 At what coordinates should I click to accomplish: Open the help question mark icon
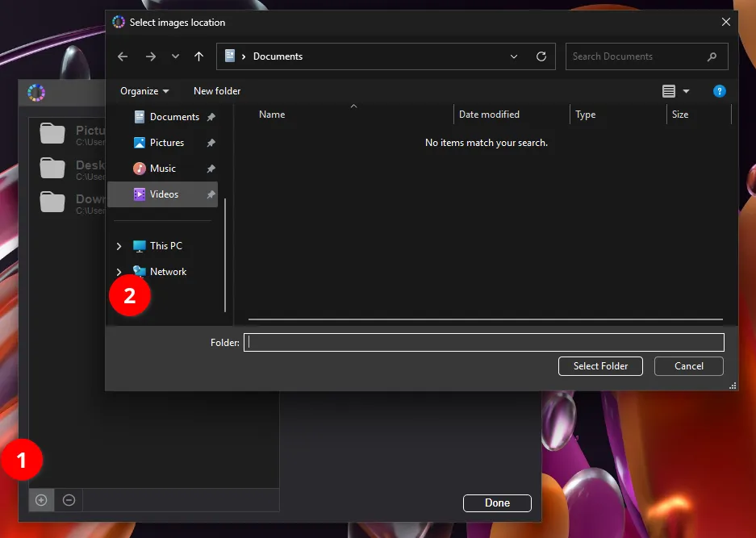pyautogui.click(x=720, y=91)
